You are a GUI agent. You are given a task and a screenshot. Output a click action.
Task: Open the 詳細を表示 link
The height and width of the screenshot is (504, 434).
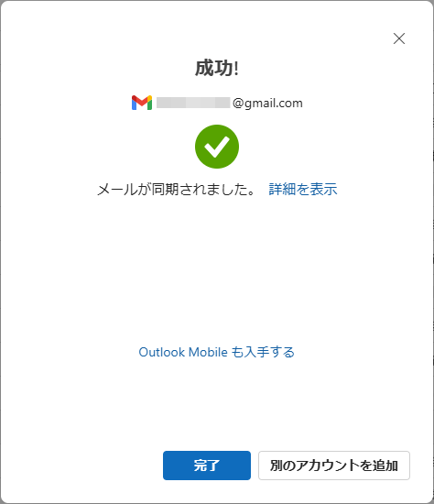pos(303,189)
